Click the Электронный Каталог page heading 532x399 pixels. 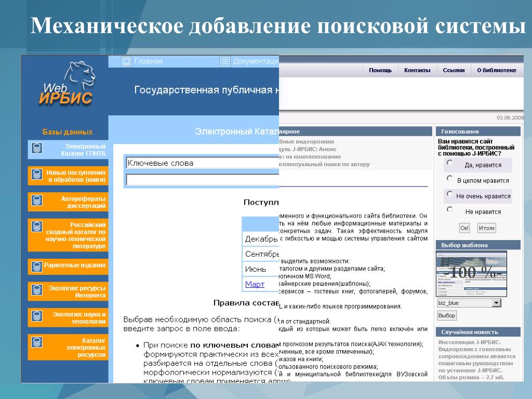click(x=237, y=131)
